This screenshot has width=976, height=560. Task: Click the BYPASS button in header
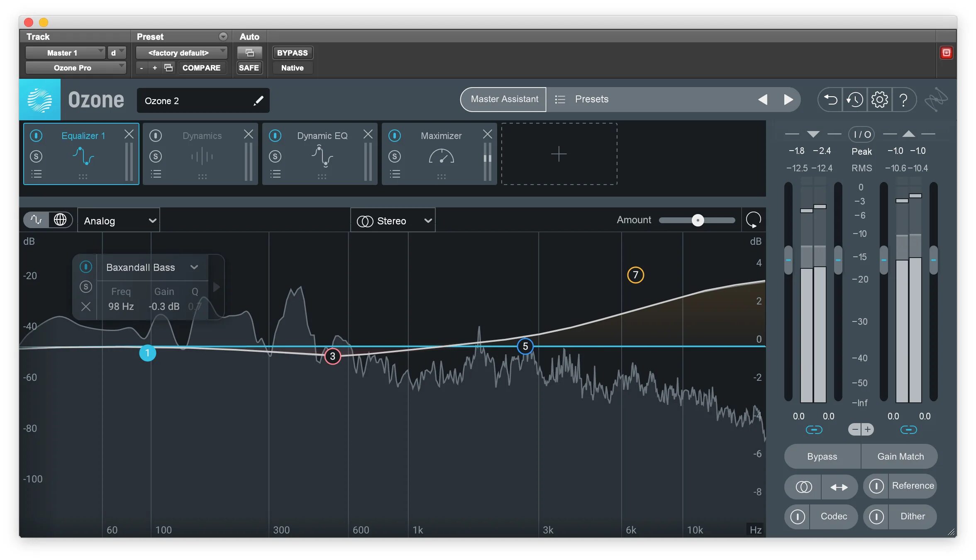293,53
